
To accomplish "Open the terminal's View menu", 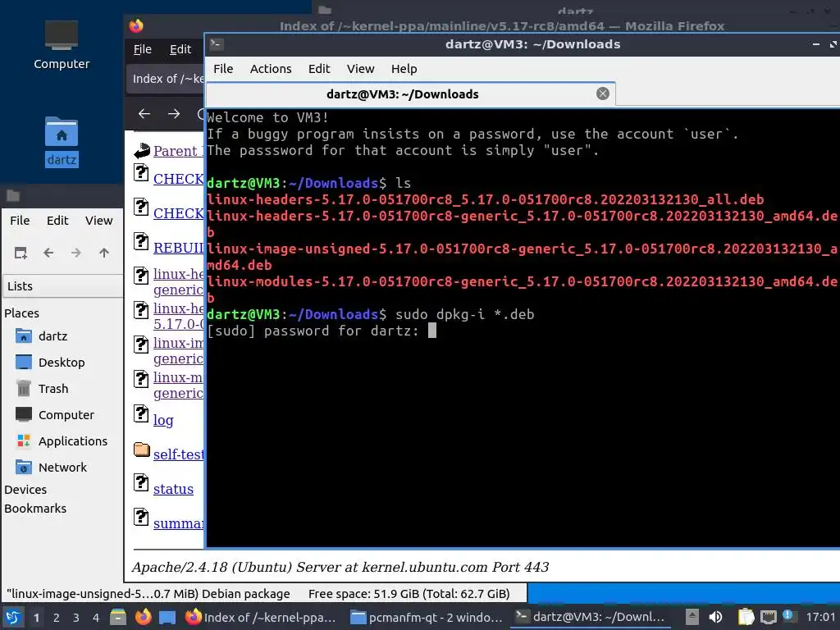I will coord(360,69).
